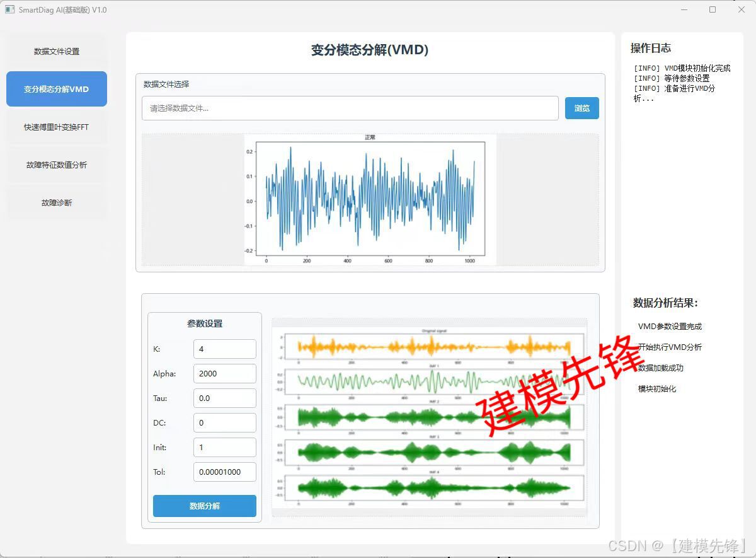756x558 pixels.
Task: Maximize the SmartDiag AI window
Action: pos(713,9)
